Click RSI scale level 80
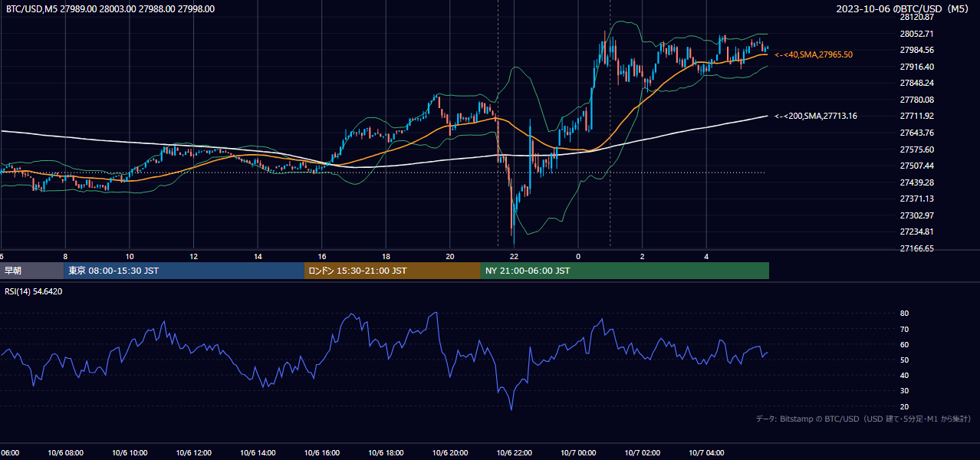Viewport: 980px width, 460px height. pos(905,314)
